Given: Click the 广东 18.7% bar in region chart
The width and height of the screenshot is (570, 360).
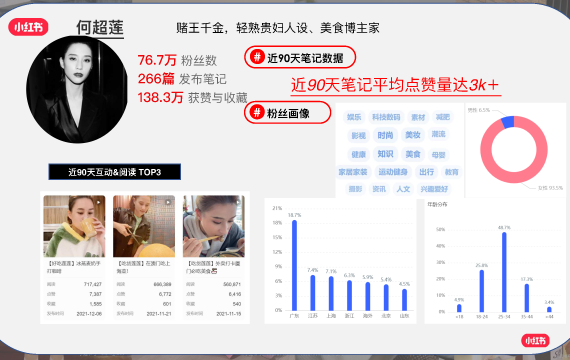Looking at the screenshot, I should [294, 265].
